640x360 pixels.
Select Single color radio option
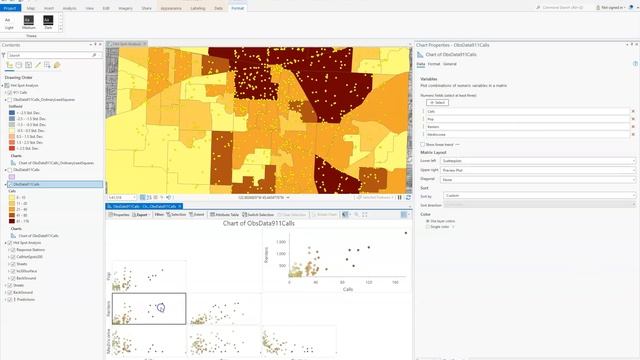[428, 227]
